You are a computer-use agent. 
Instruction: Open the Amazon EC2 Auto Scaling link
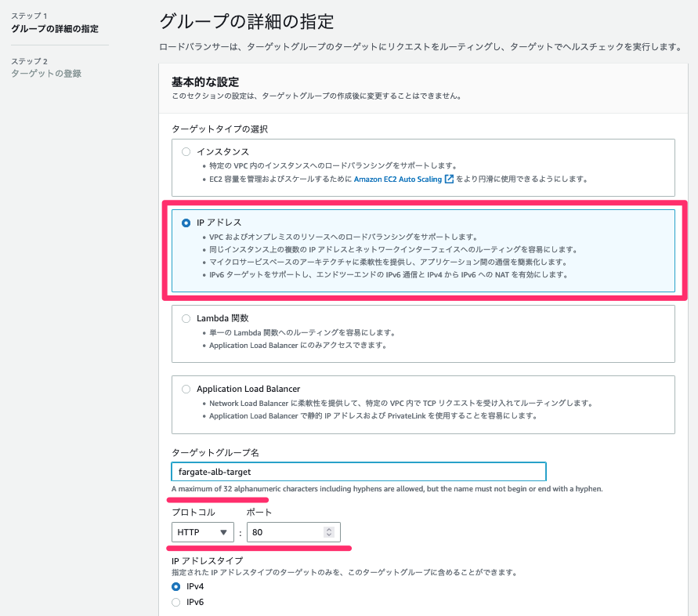click(x=397, y=179)
